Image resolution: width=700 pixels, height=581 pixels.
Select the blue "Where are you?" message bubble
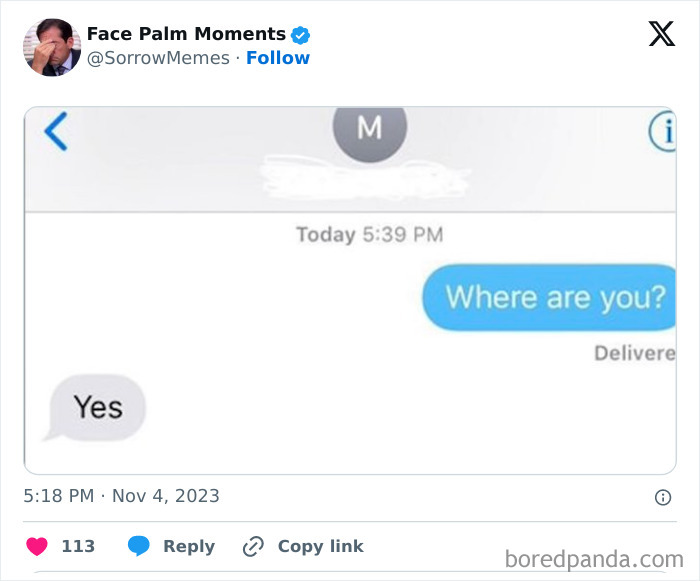(551, 297)
